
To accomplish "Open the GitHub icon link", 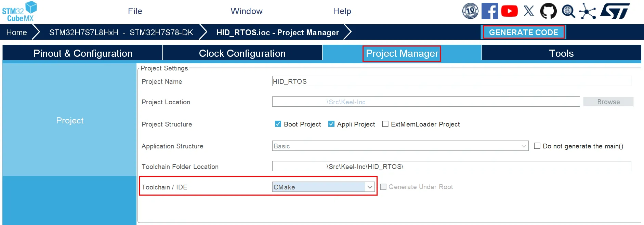I will pos(548,11).
